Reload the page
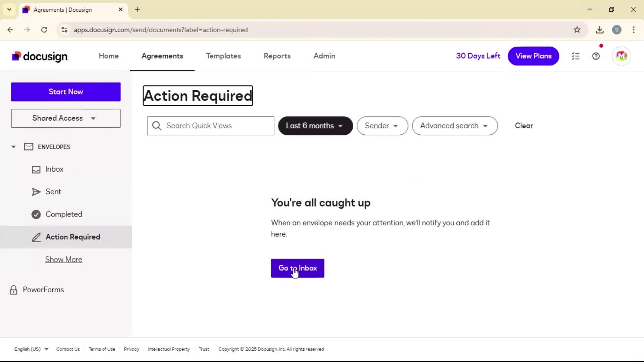Viewport: 644px width, 362px height. pos(44,30)
